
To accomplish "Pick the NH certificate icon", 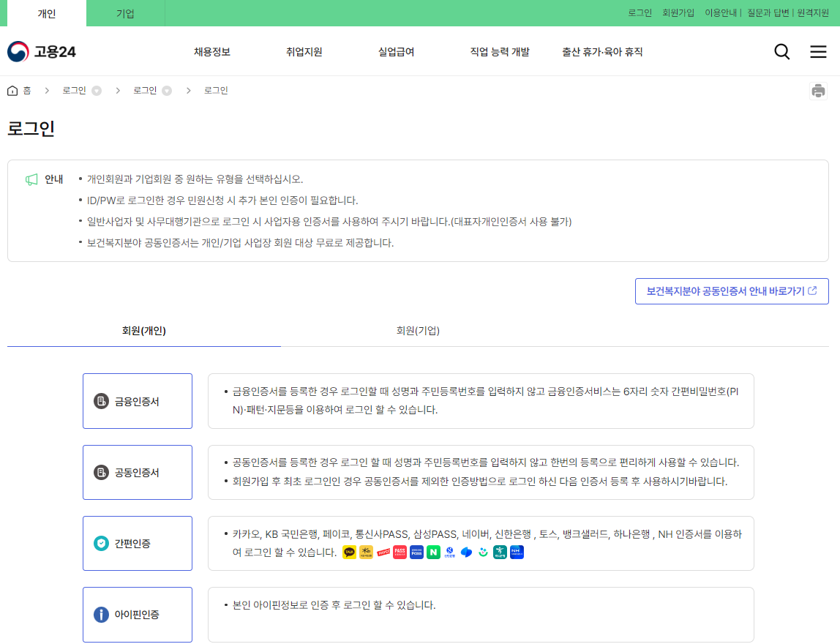I will 515,552.
